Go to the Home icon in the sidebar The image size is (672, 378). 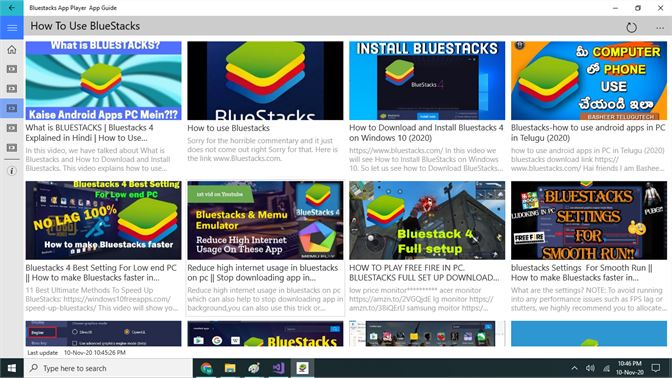[12, 50]
